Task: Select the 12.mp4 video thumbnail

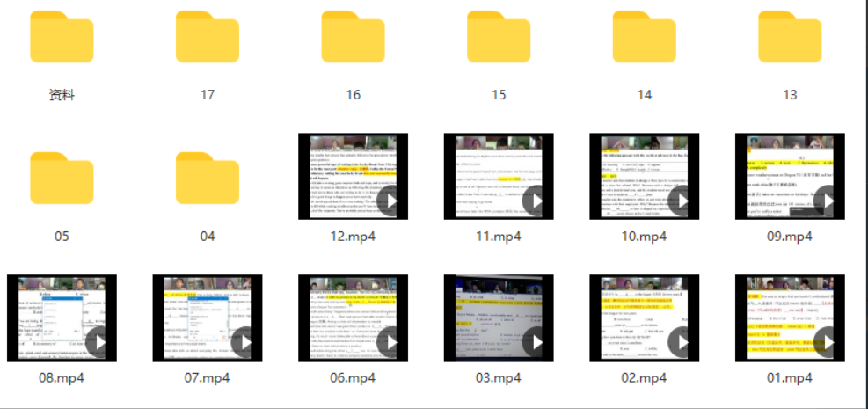Action: 353,177
